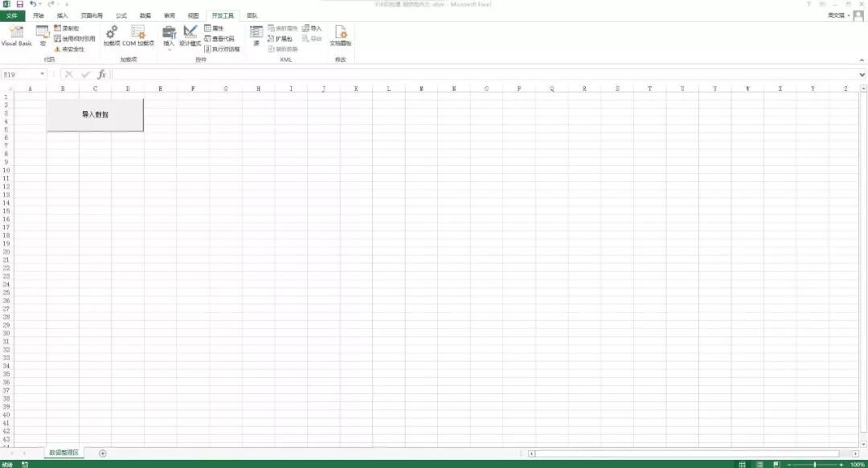Viewport: 868px width, 468px height.
Task: Open the Add-ins (加载项) dialog
Action: pos(111,35)
